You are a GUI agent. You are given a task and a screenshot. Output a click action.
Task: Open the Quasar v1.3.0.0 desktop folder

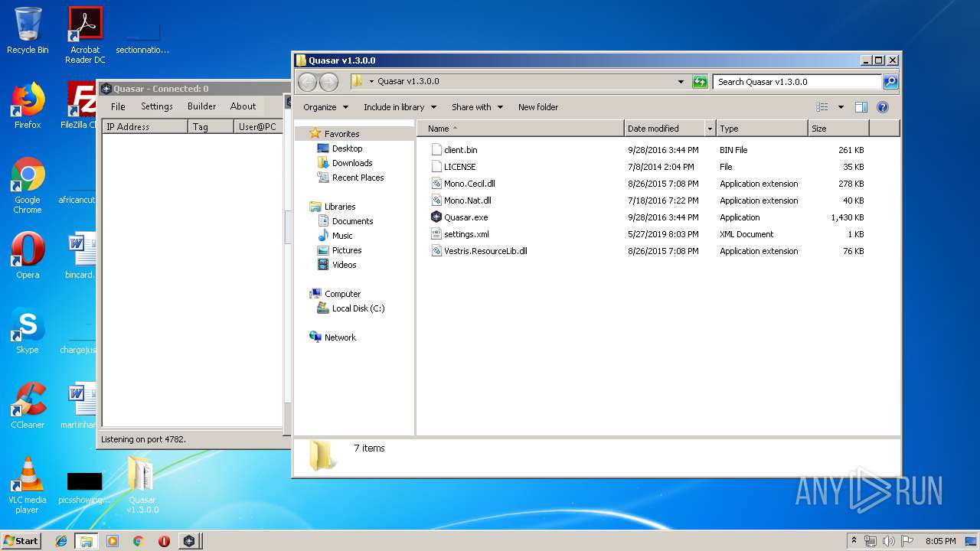(142, 485)
